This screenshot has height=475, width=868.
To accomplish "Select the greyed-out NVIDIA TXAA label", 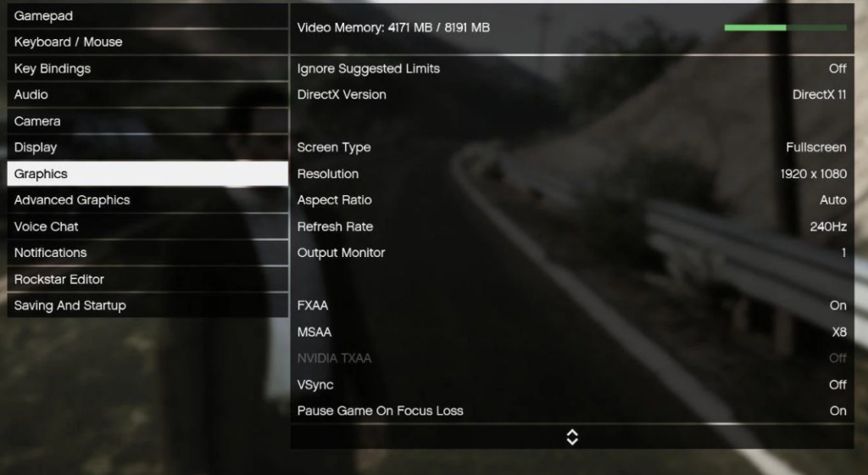I will 334,358.
